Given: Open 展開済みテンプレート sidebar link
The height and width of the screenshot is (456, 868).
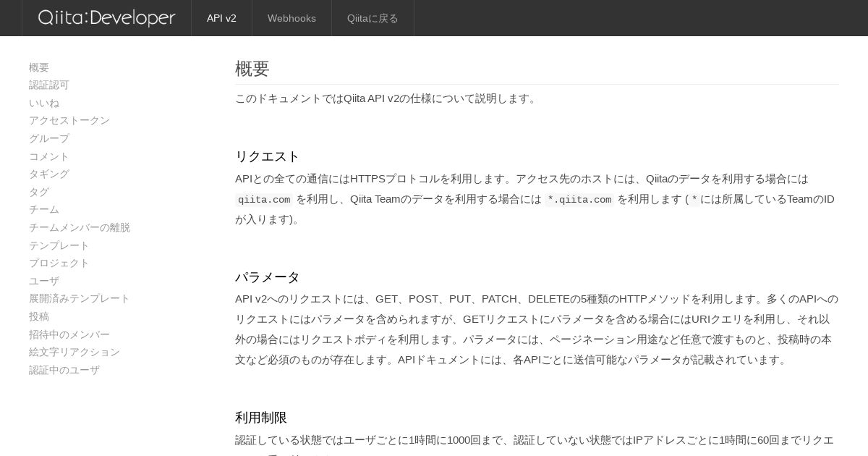Looking at the screenshot, I should (80, 298).
